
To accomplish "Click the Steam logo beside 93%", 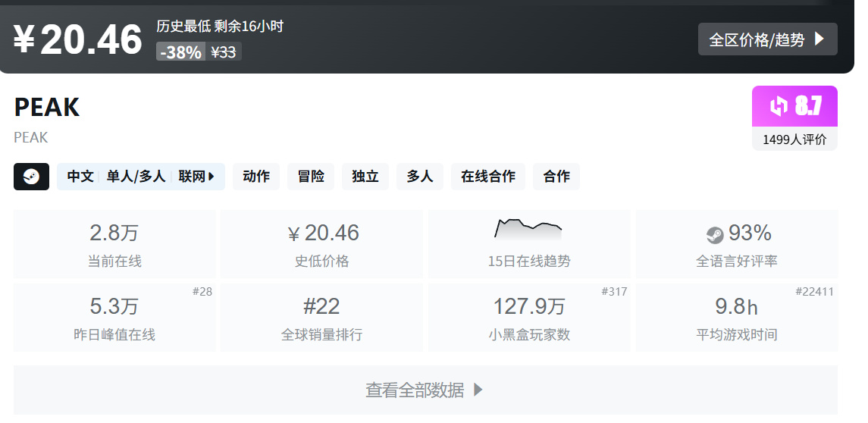I will [715, 235].
